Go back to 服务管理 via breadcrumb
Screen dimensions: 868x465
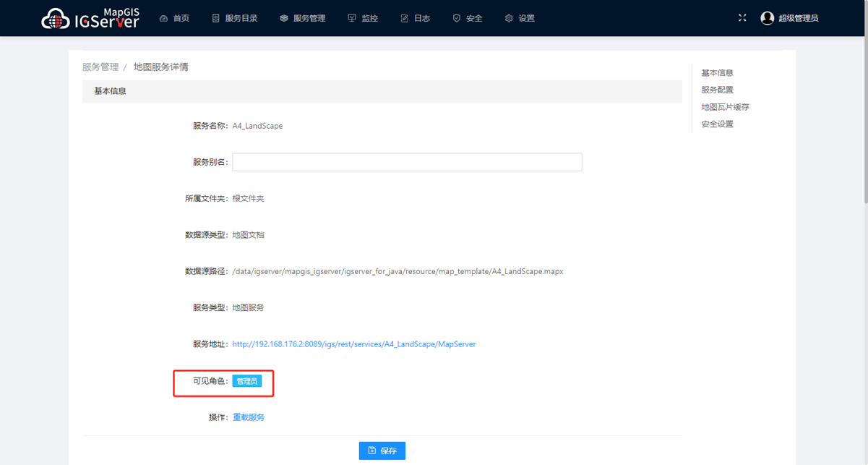click(x=100, y=67)
